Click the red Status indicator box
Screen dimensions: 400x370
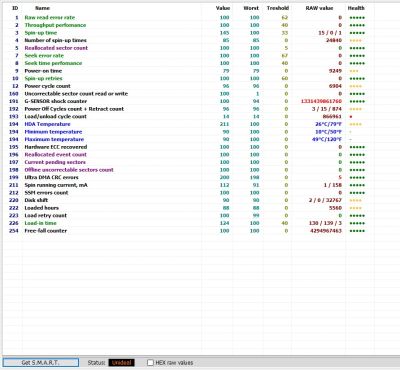click(x=121, y=362)
